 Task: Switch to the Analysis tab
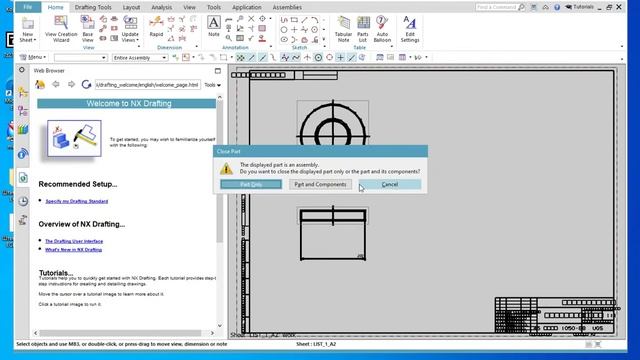click(x=162, y=7)
